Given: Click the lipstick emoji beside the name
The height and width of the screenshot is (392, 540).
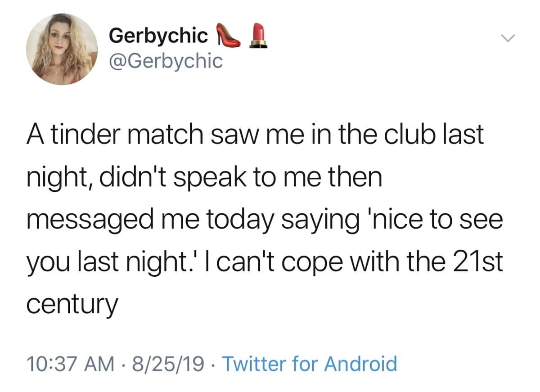Looking at the screenshot, I should point(258,36).
